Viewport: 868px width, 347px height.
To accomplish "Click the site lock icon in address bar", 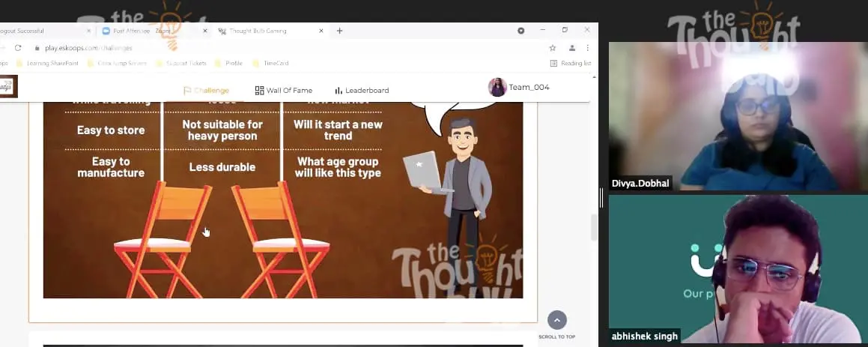I will 37,48.
